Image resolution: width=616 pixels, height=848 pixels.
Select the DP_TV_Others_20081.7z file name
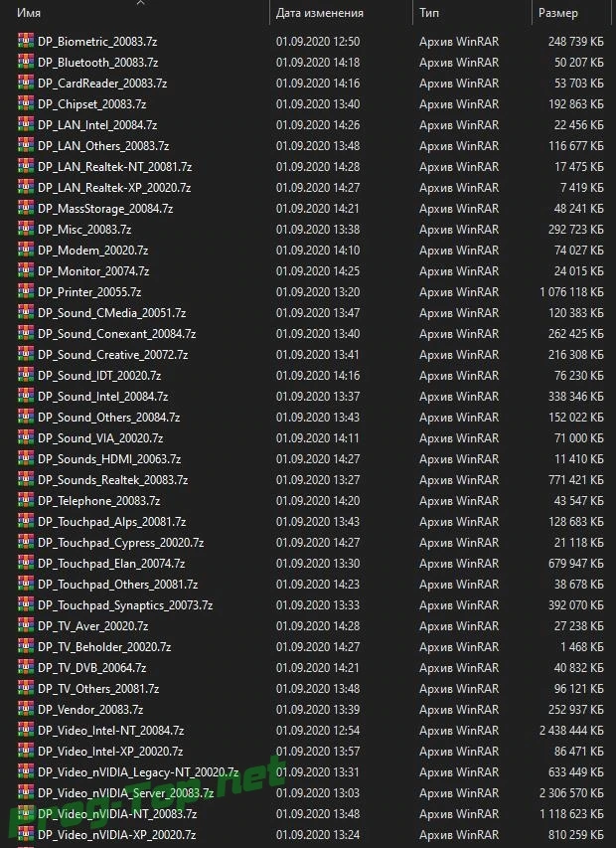[98, 689]
